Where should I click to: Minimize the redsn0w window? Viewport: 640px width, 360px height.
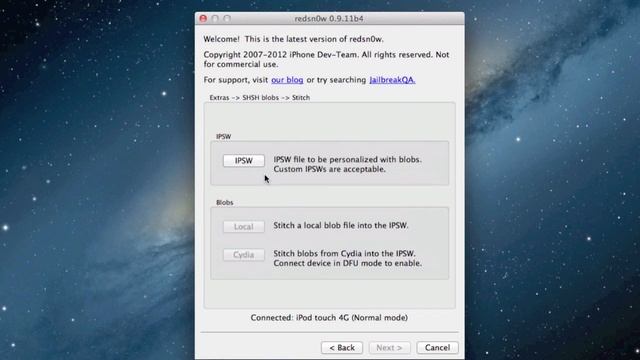[215, 18]
